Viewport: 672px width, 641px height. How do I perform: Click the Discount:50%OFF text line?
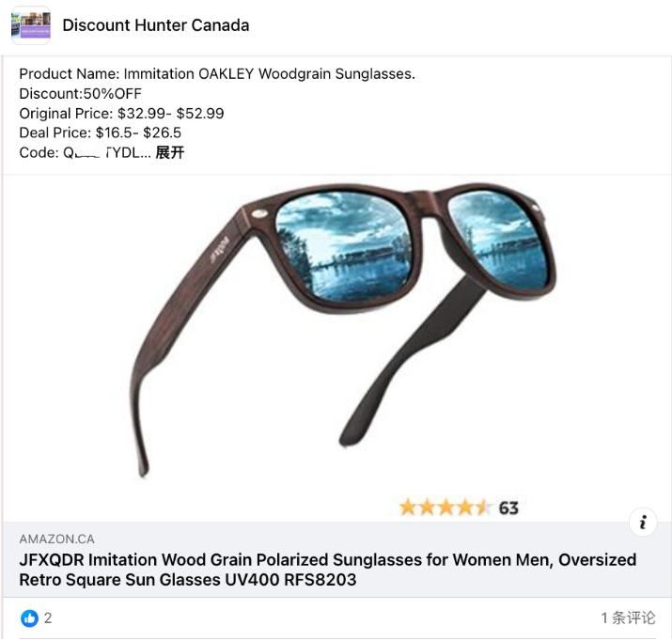click(x=81, y=93)
